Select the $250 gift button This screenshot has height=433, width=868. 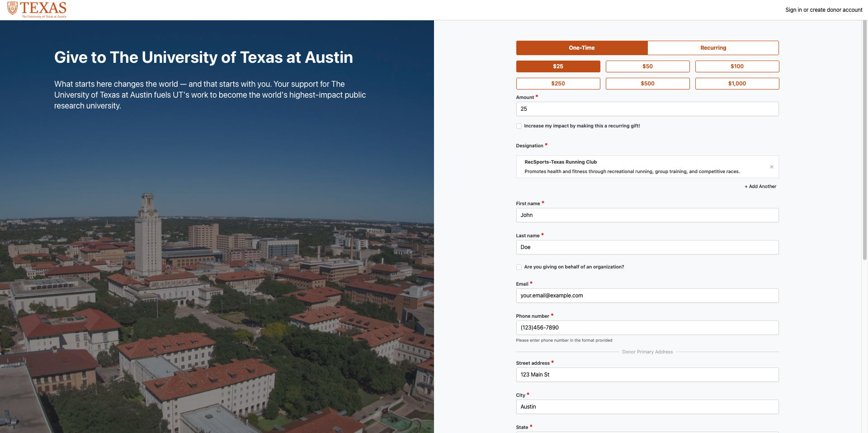tap(558, 84)
